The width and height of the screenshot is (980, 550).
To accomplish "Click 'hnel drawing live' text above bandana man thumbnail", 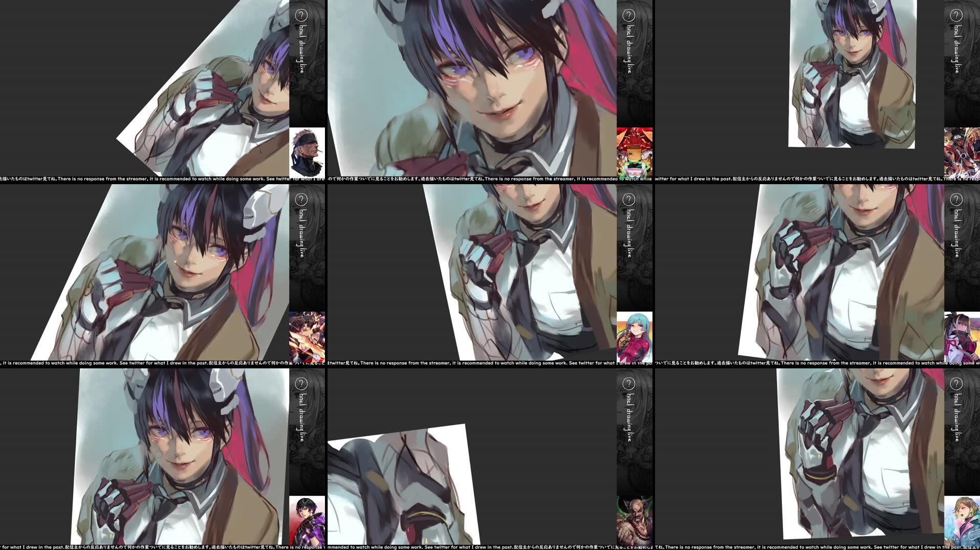I will coord(301,49).
